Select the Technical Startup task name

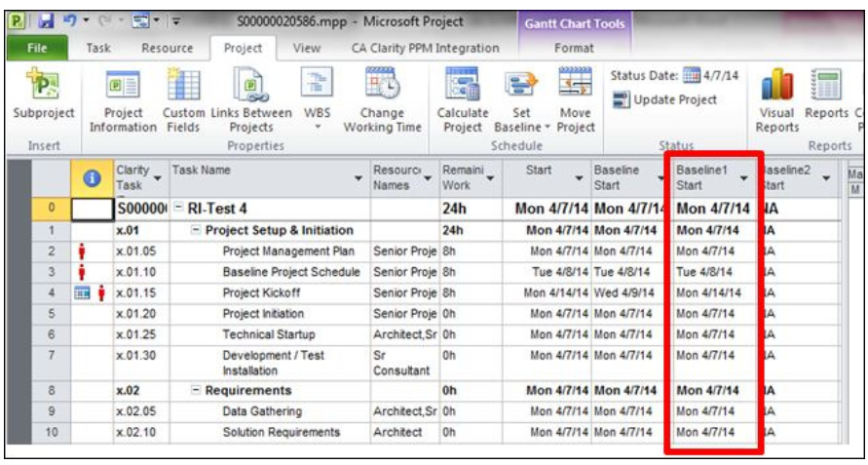pos(269,334)
